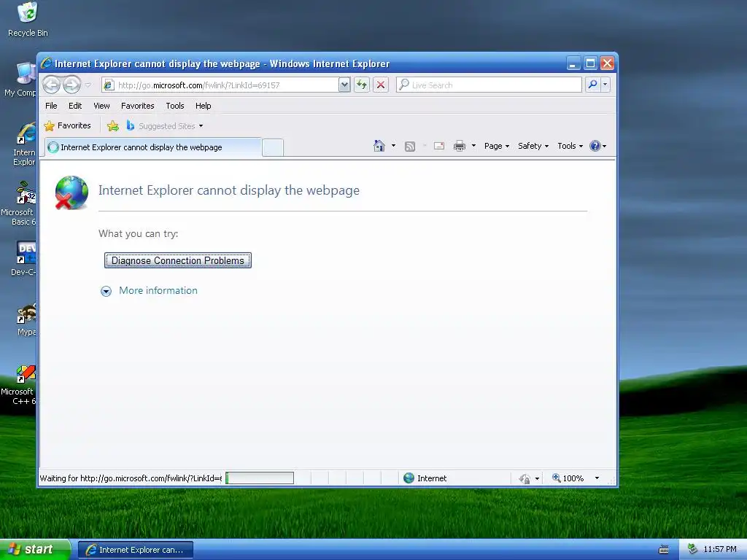Click Add to Favorites Bar star icon
The image size is (747, 560).
pyautogui.click(x=113, y=125)
